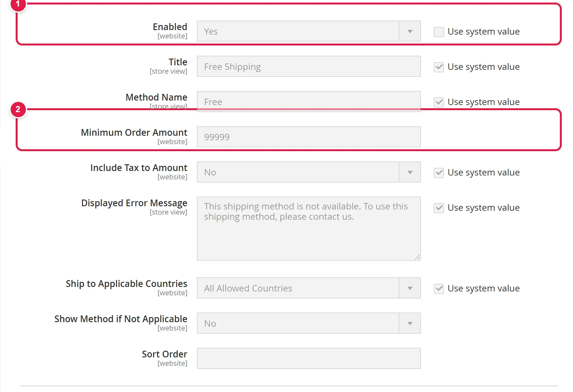Click the Minimum Order Amount label
The image size is (573, 392).
click(134, 132)
